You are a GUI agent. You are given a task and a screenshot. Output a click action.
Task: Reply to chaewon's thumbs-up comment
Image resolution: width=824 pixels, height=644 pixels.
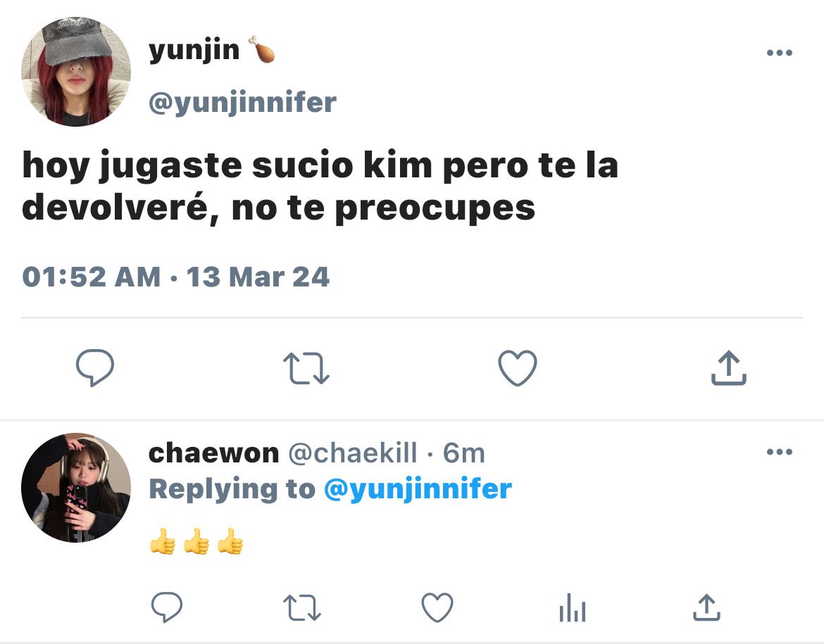167,607
